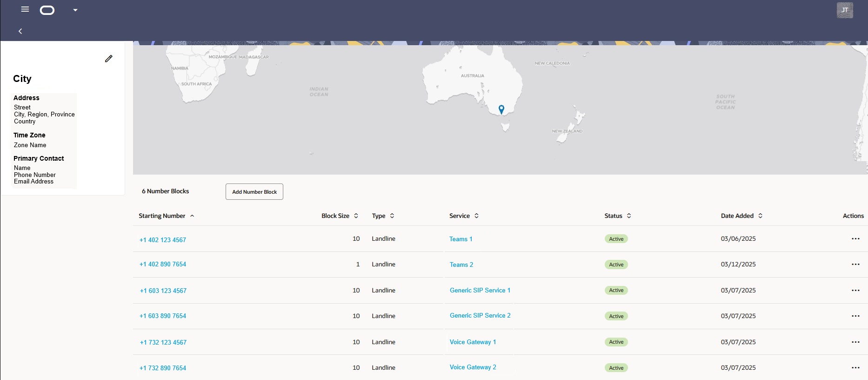The image size is (868, 380).
Task: Open number block +1 603 890 7654
Action: (163, 316)
